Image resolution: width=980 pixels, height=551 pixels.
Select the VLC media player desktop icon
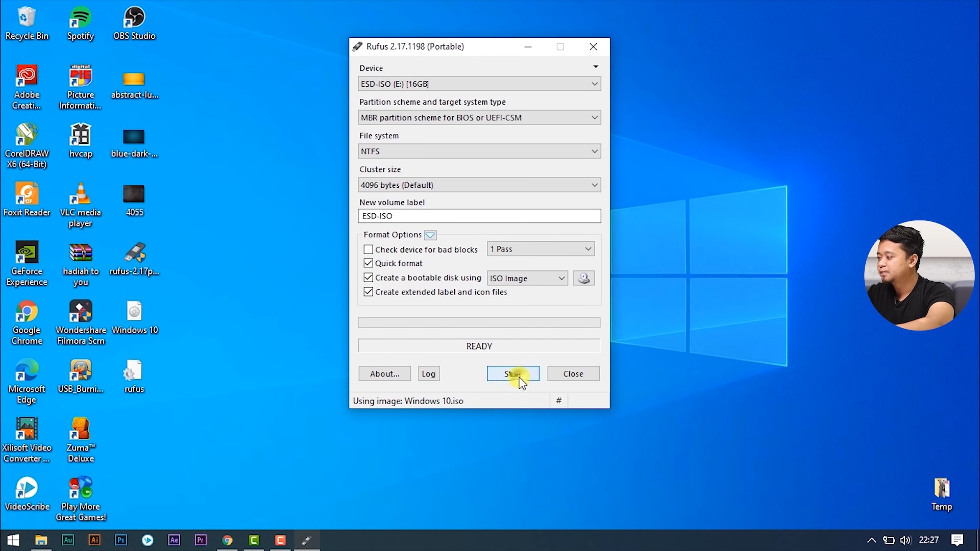pyautogui.click(x=80, y=205)
